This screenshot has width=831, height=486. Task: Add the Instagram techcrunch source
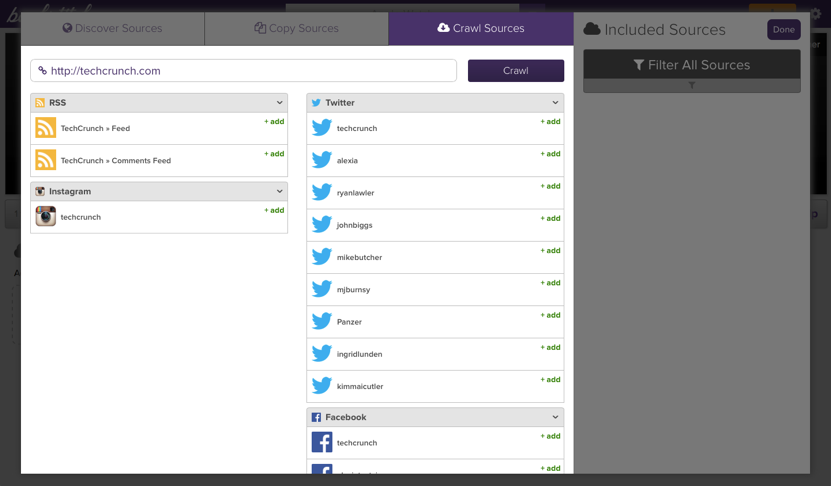pos(275,210)
